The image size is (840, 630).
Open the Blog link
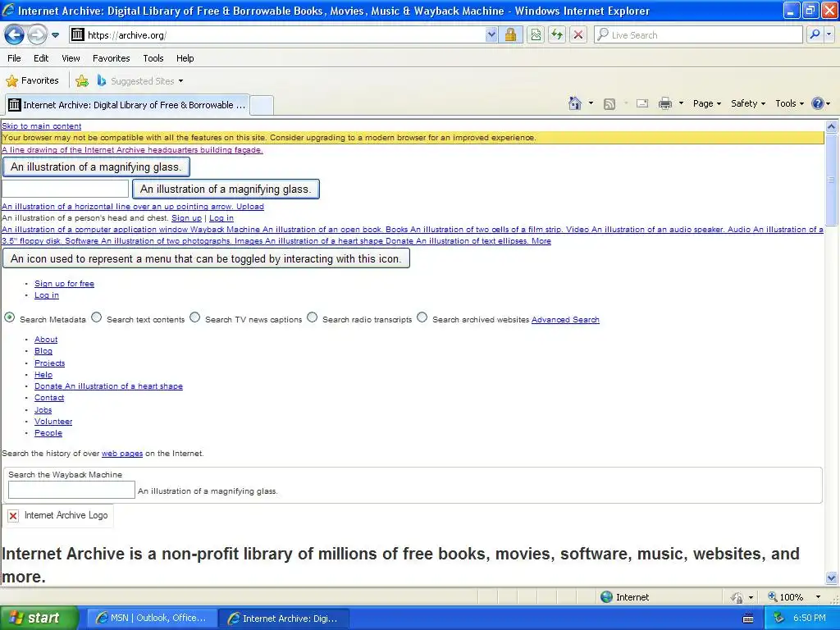43,351
